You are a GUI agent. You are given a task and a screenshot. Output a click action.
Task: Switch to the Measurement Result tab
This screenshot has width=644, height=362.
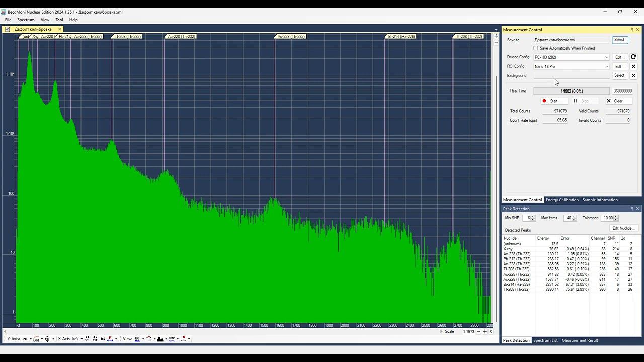tap(580, 340)
